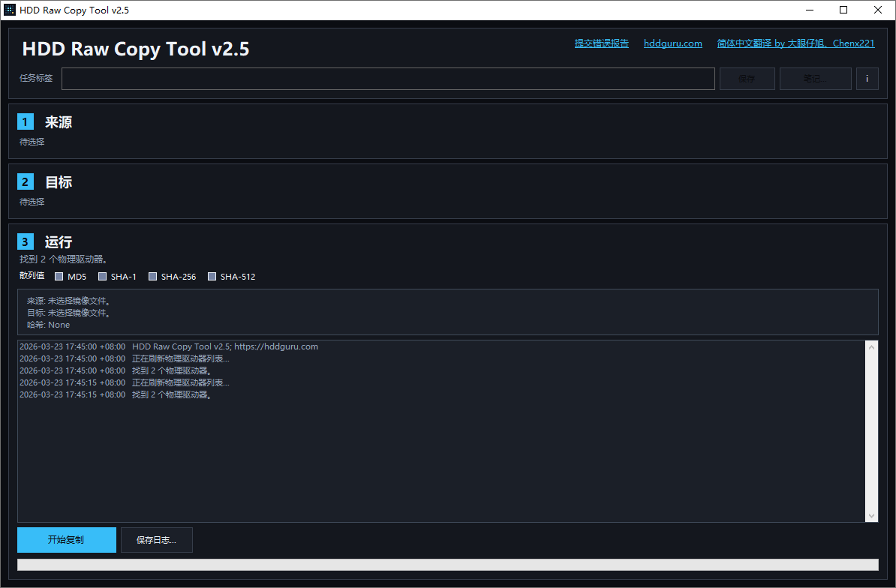Click the 保存日志 save log button
The image size is (896, 588).
(156, 540)
